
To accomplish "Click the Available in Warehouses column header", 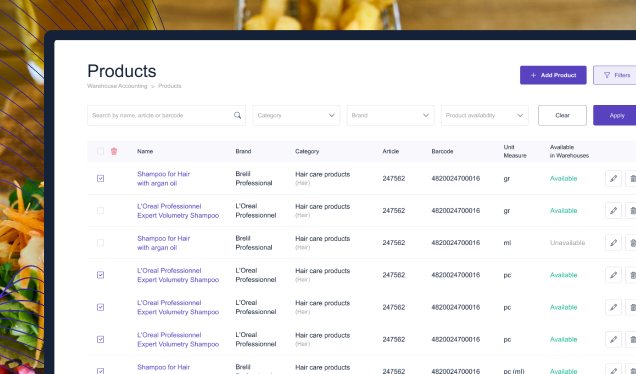I will point(569,151).
